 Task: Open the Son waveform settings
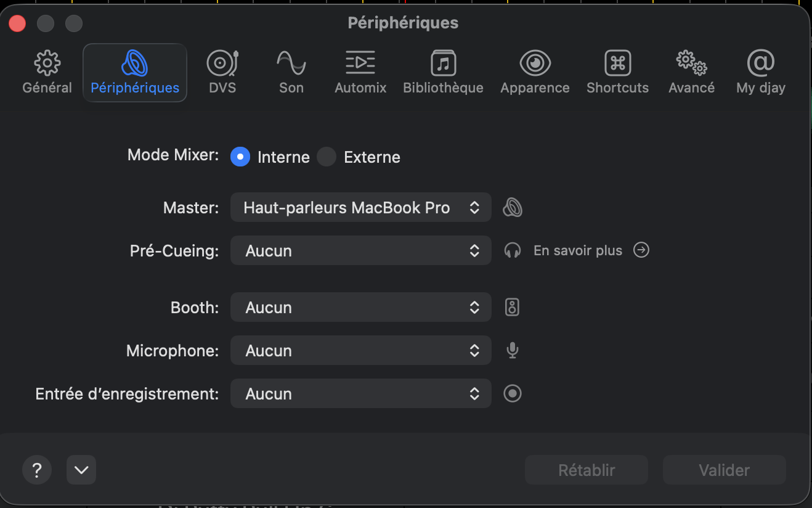tap(291, 72)
